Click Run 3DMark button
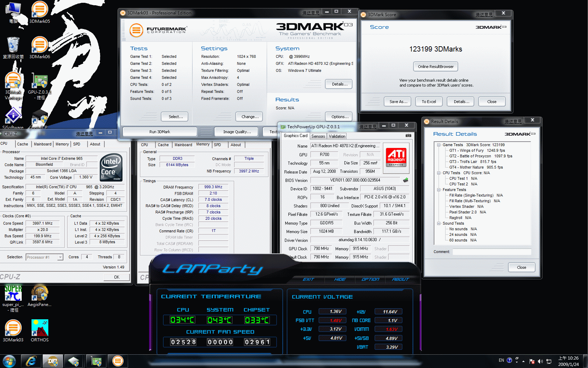The width and height of the screenshot is (588, 368). point(160,132)
